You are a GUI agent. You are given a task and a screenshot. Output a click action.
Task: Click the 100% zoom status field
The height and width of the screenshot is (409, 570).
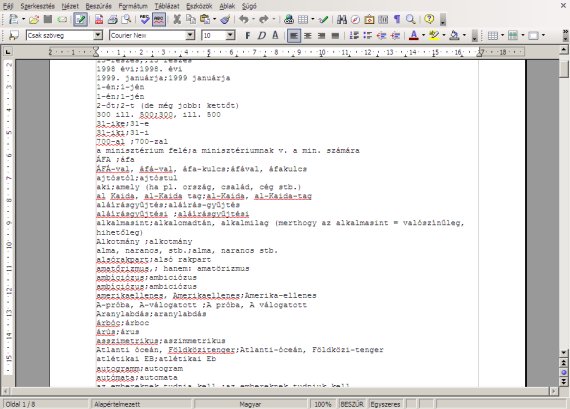click(x=323, y=404)
